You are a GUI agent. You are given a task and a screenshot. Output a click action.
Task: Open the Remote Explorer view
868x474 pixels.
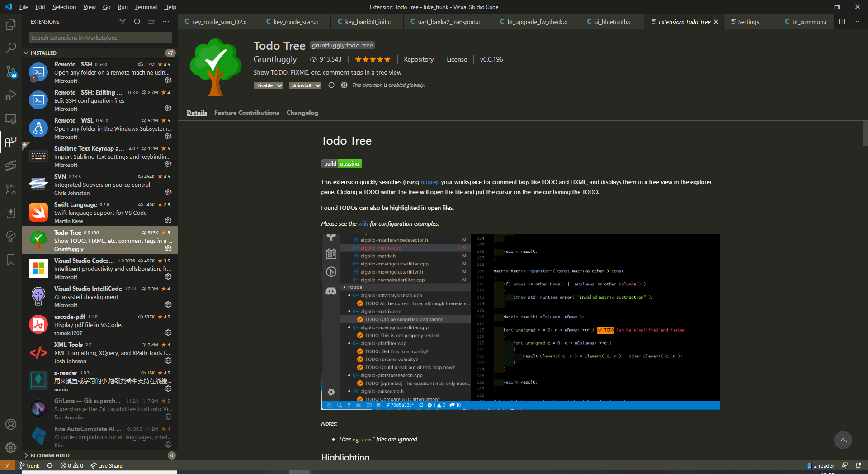click(11, 119)
